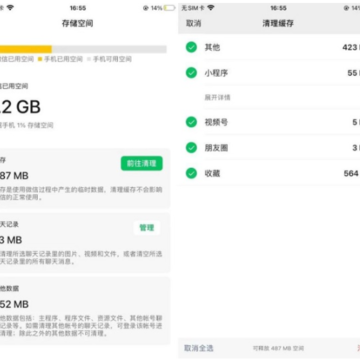Select the 收藏 row label
This screenshot has width=360, height=360.
tap(212, 173)
